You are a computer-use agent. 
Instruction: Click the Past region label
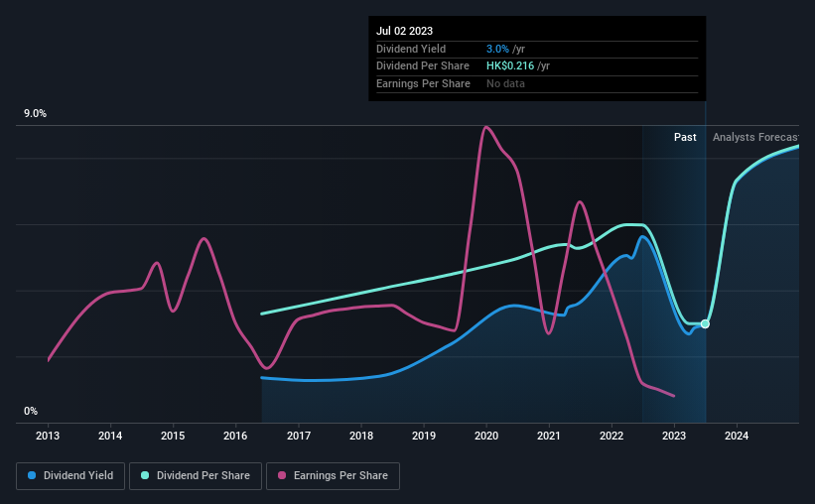pyautogui.click(x=685, y=137)
